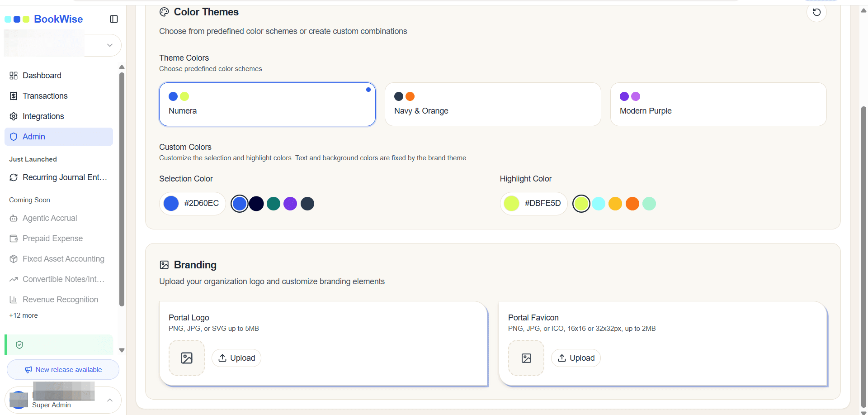Screen dimensions: 868x415
Task: Upload a Portal Favicon
Action: (576, 358)
